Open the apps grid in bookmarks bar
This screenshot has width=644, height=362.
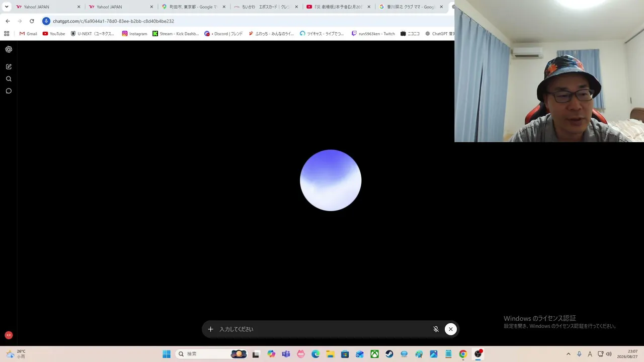7,34
